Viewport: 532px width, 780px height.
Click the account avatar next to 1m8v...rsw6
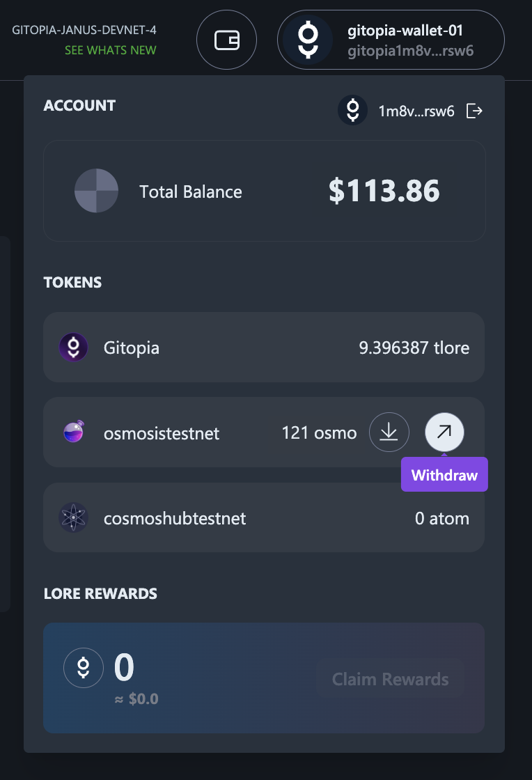pos(352,111)
